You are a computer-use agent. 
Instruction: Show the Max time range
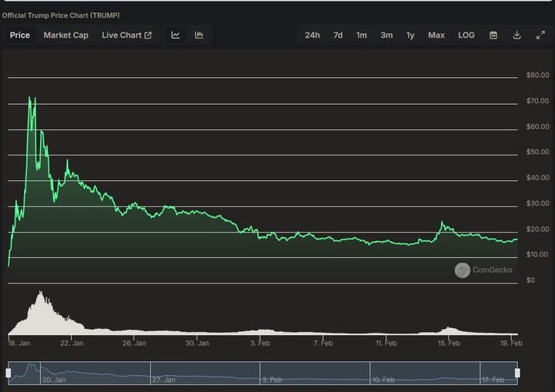click(436, 35)
